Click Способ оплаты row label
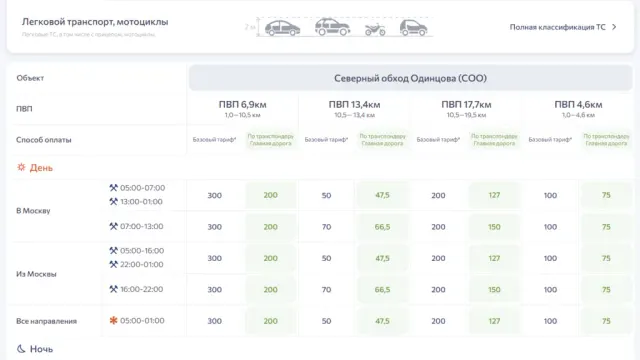The image size is (640, 360). 44,140
